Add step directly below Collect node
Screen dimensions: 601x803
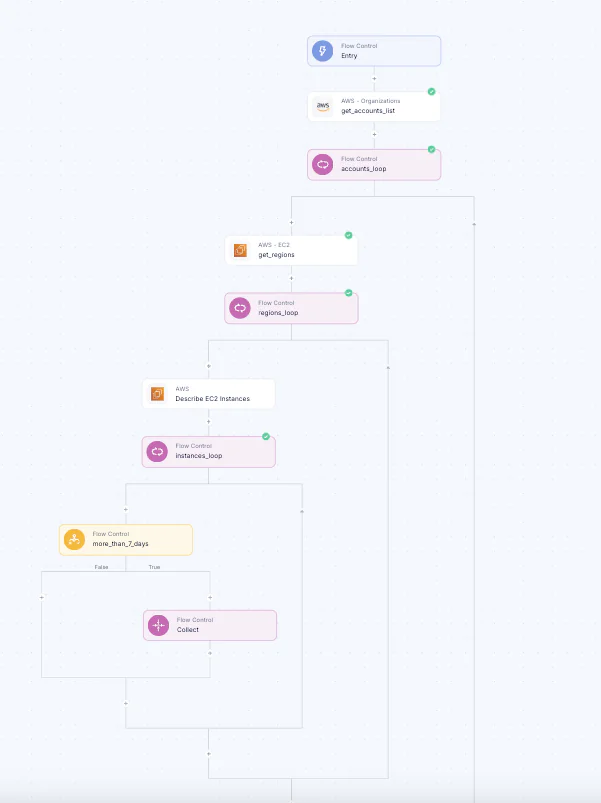[x=209, y=653]
